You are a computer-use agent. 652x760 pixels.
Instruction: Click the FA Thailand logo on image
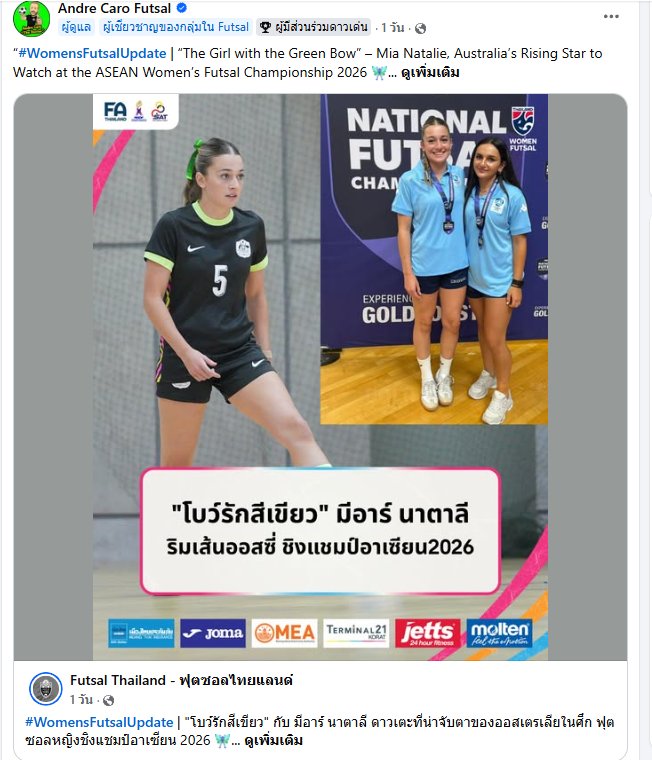(x=115, y=111)
